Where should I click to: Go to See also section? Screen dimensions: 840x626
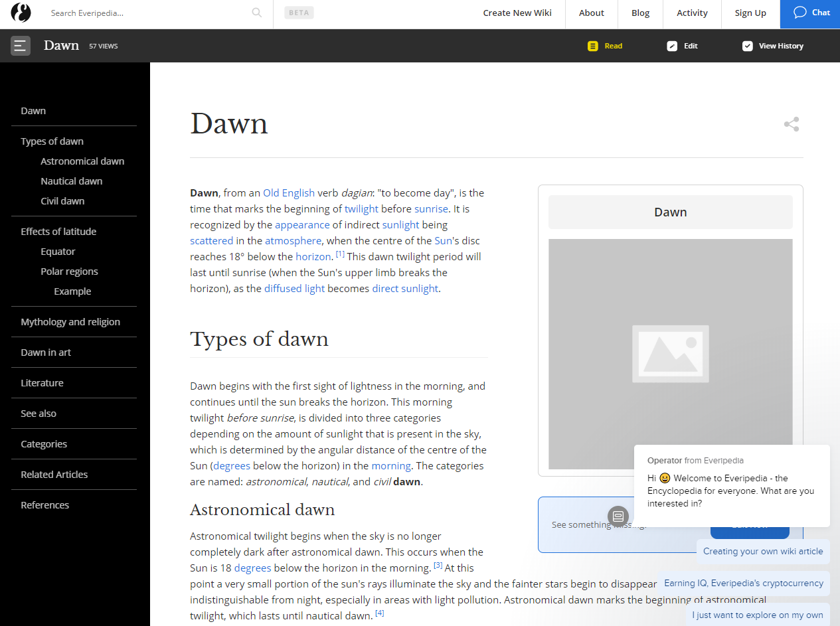(x=39, y=414)
